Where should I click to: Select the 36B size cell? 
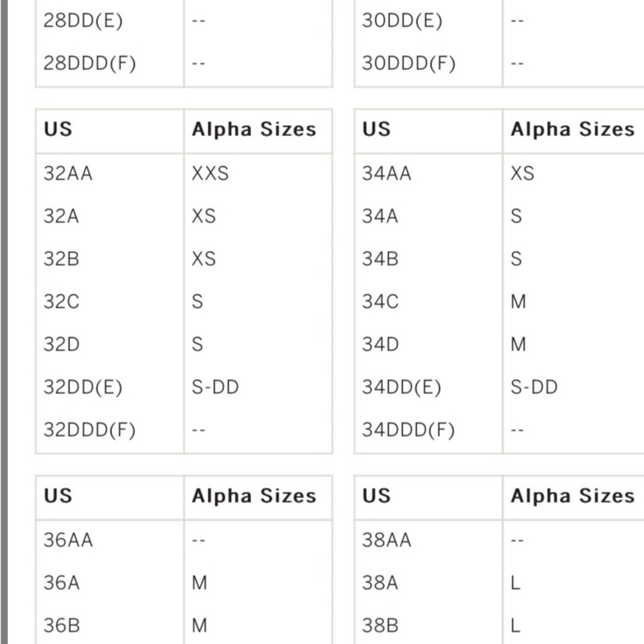(62, 625)
